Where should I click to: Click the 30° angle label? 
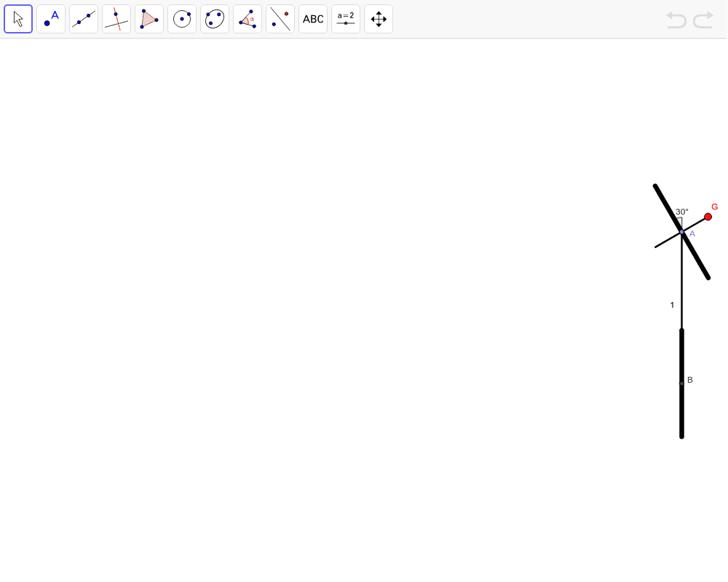tap(682, 212)
